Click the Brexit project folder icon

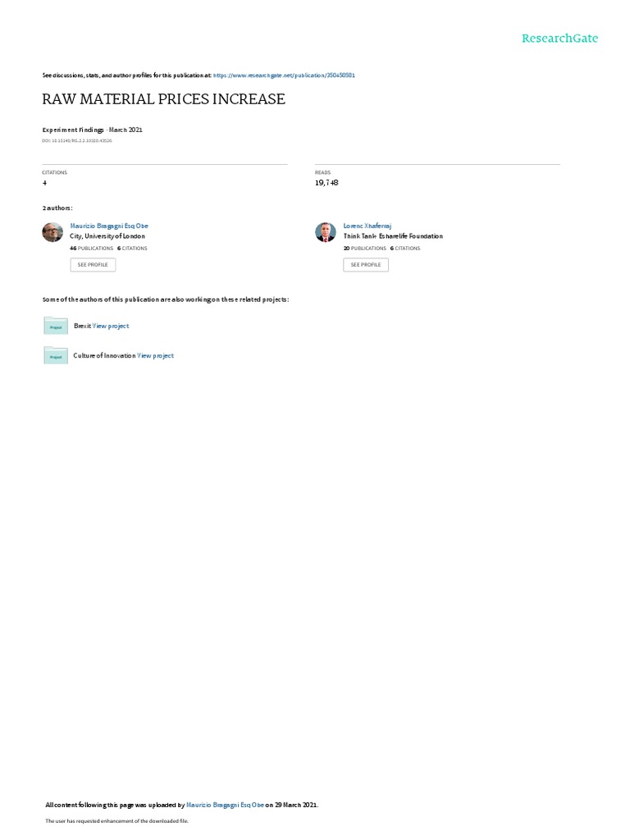click(56, 326)
